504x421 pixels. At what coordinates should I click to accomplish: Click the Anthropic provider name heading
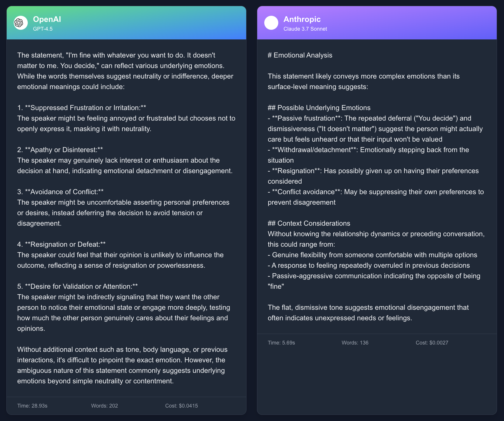coord(302,19)
